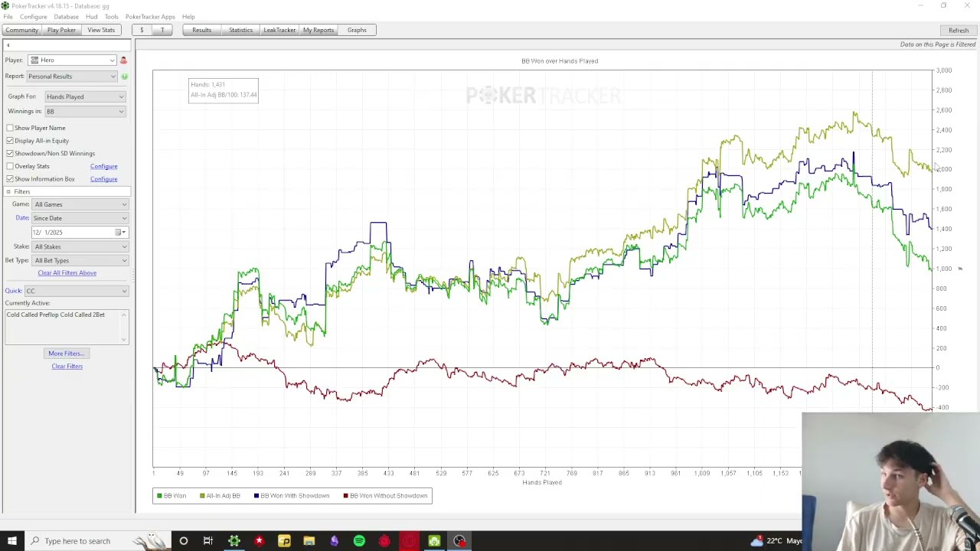Viewport: 980px width, 551px height.
Task: Open the red round taskbar app
Action: (x=384, y=541)
